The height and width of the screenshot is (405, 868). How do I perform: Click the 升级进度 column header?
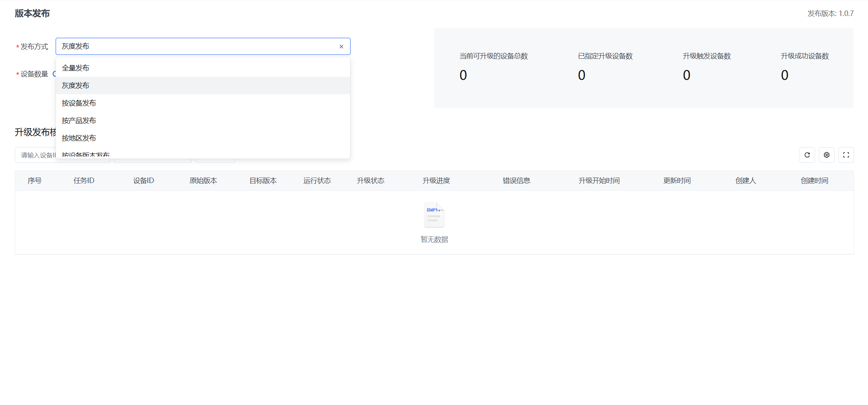[436, 181]
